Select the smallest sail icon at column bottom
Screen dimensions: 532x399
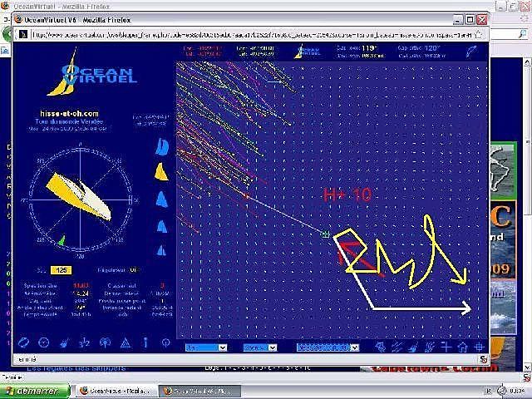click(x=162, y=250)
